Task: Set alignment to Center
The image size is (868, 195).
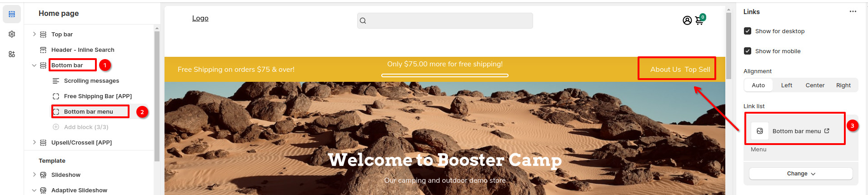Action: [815, 85]
